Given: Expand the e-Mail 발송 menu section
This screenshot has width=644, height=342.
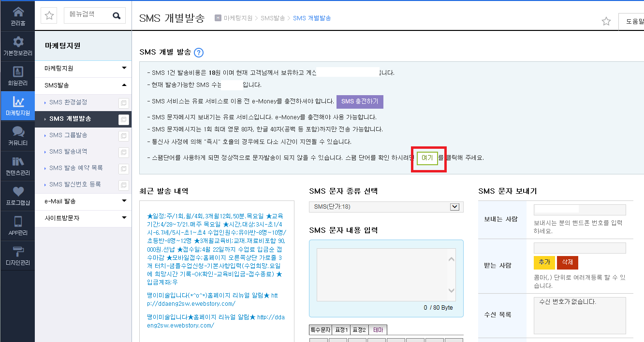Looking at the screenshot, I should click(124, 201).
